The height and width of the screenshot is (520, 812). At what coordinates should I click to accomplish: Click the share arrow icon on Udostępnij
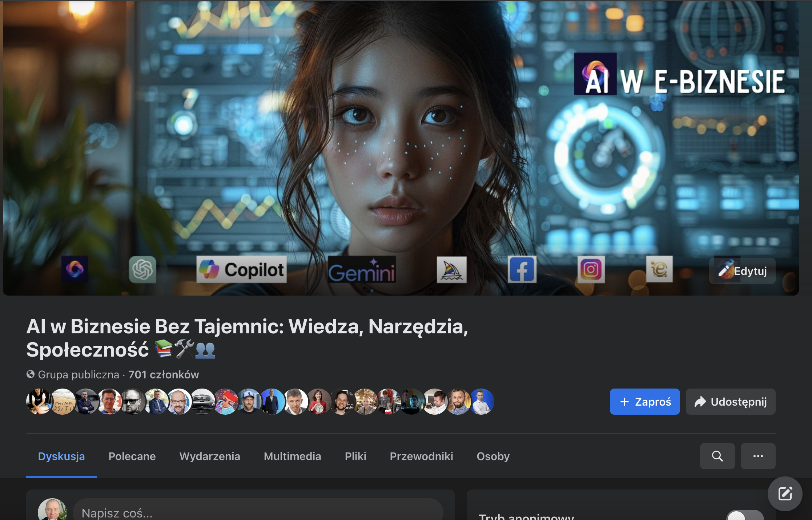700,402
